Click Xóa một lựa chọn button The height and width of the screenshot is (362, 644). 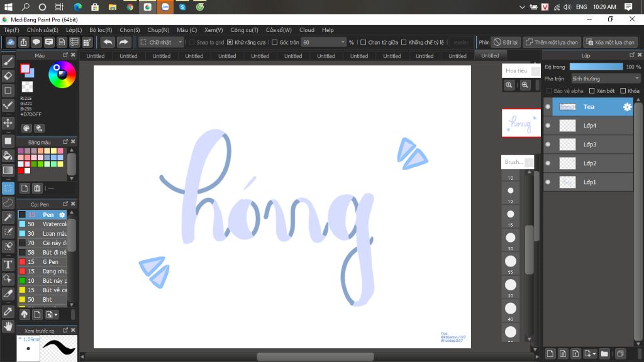tap(610, 42)
